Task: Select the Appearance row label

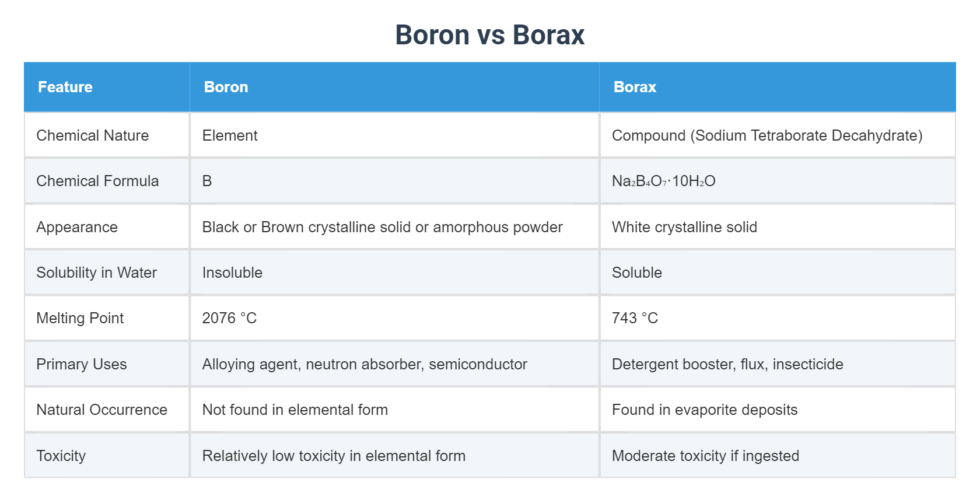Action: click(x=77, y=227)
